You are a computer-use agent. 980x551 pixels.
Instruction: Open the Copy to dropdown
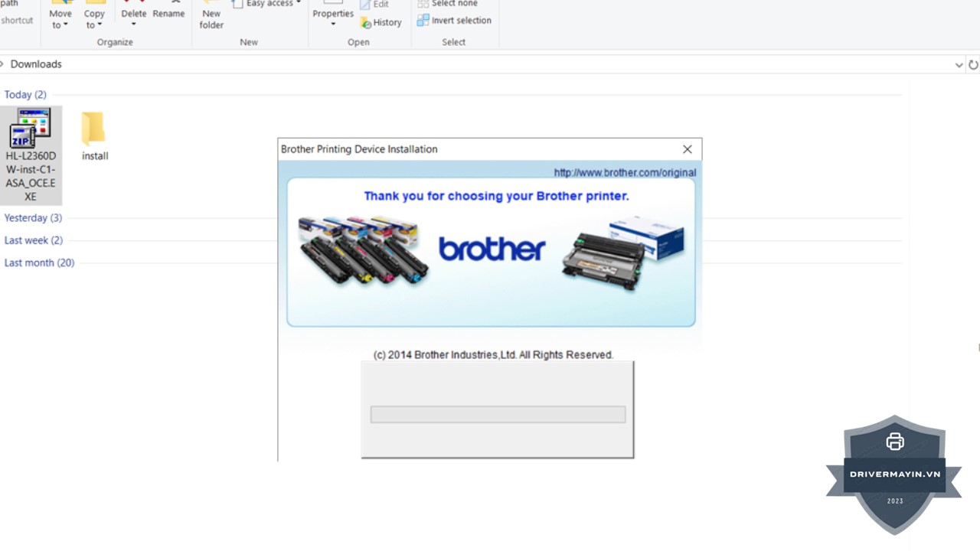click(94, 19)
